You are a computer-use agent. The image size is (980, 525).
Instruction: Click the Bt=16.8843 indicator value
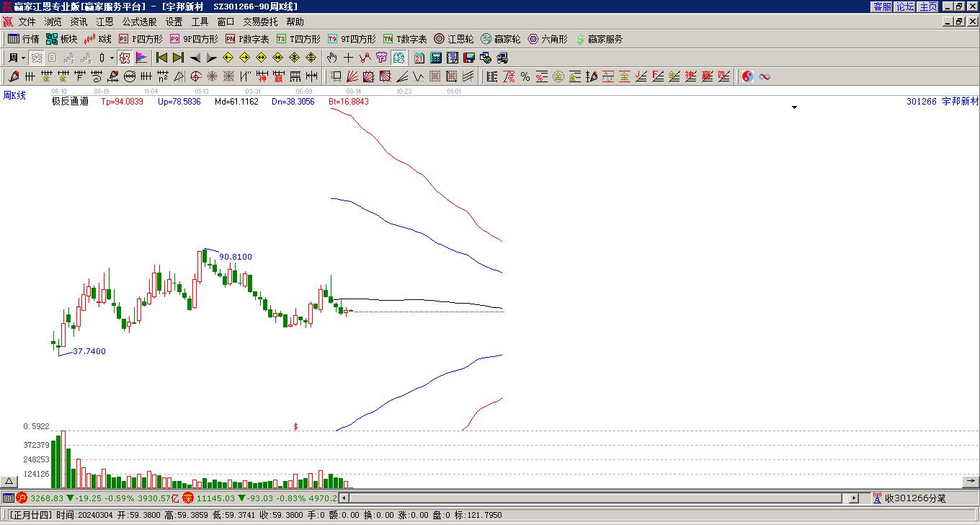pos(349,102)
